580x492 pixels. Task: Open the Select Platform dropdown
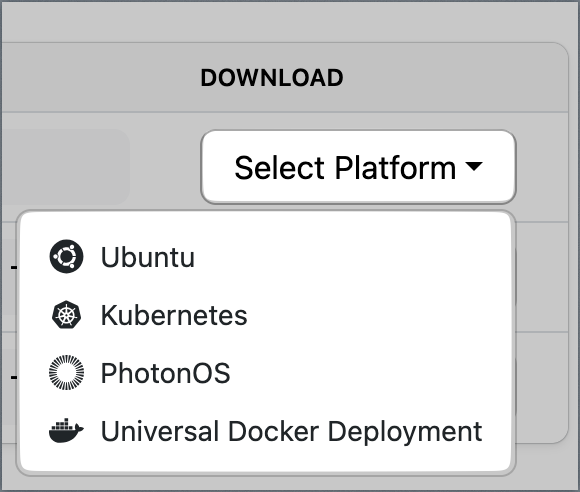(x=358, y=167)
